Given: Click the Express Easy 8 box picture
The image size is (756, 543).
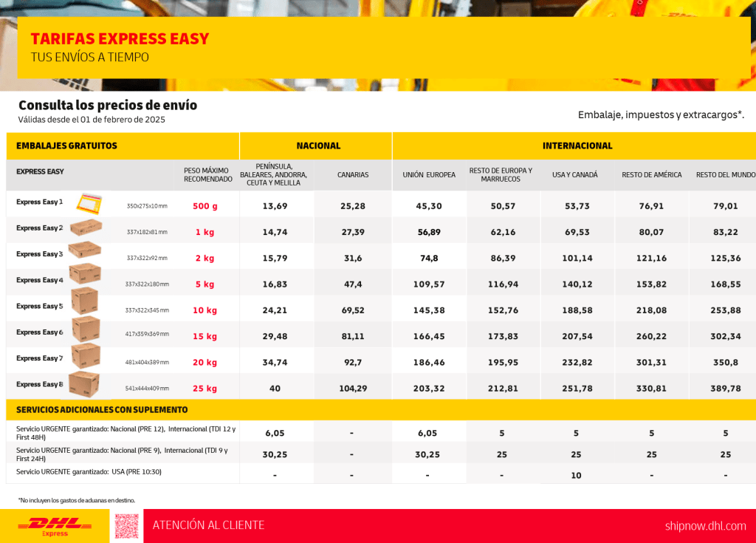Looking at the screenshot, I should [84, 384].
